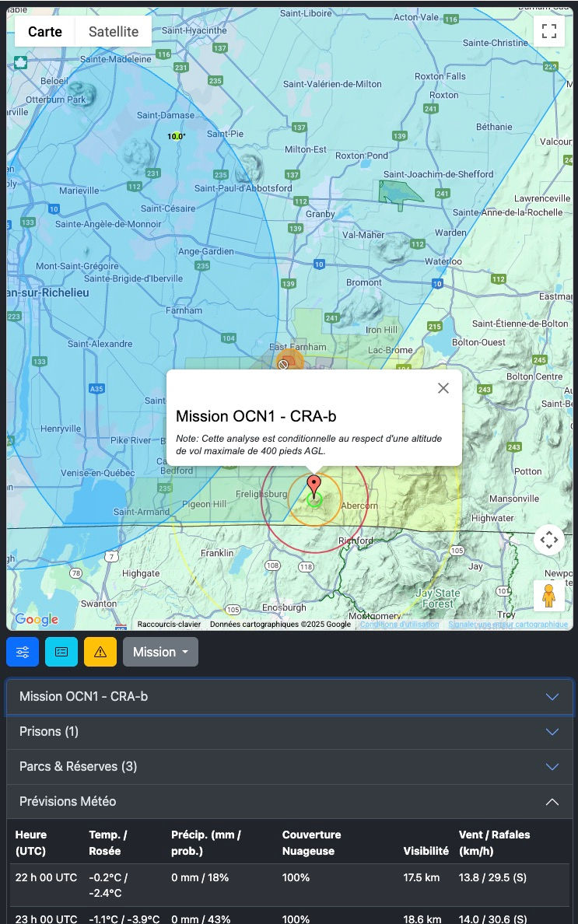Click the Bromont town label
Screen dimensions: 578x924
(363, 282)
